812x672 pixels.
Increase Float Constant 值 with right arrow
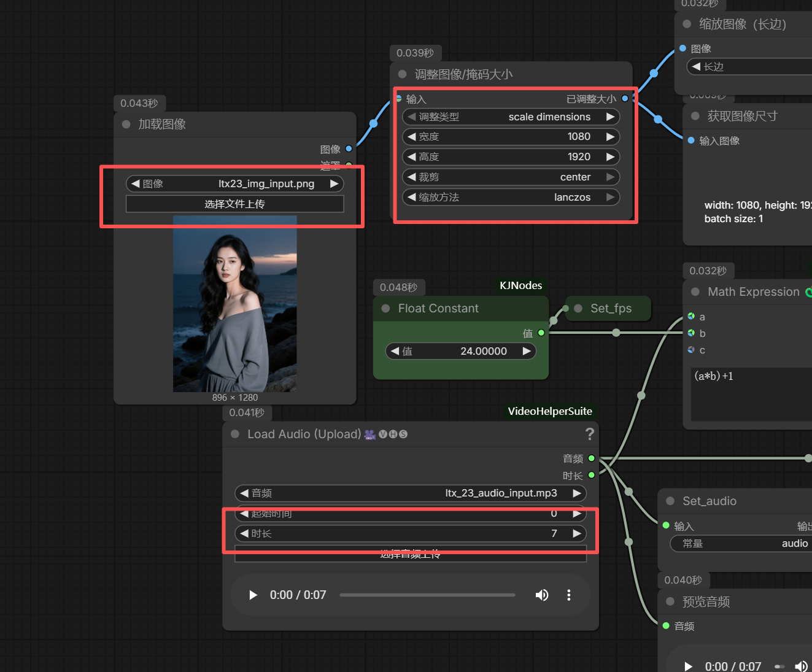(527, 351)
